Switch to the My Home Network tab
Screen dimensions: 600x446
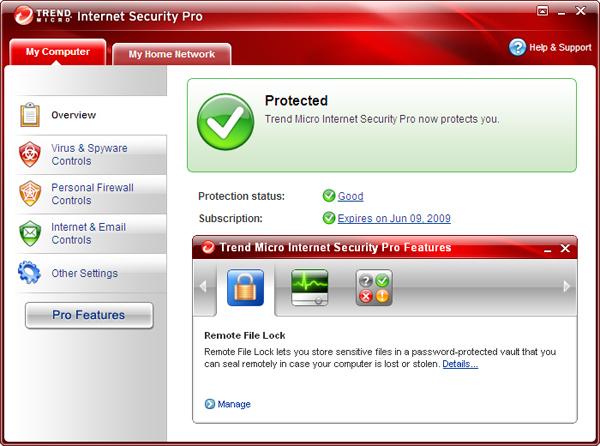172,55
